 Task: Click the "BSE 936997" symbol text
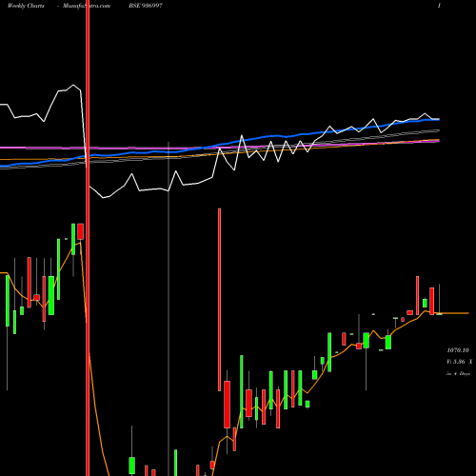point(146,6)
